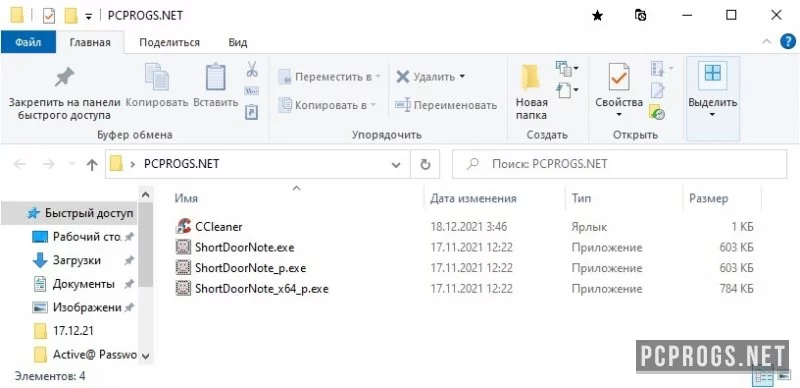Sort by the Тип column header
800x388 pixels.
(582, 199)
